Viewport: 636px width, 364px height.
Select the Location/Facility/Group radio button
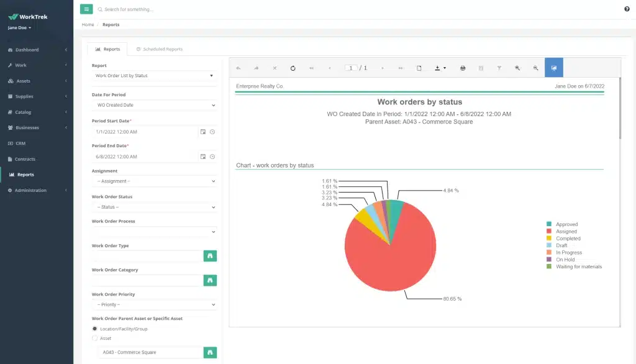94,329
